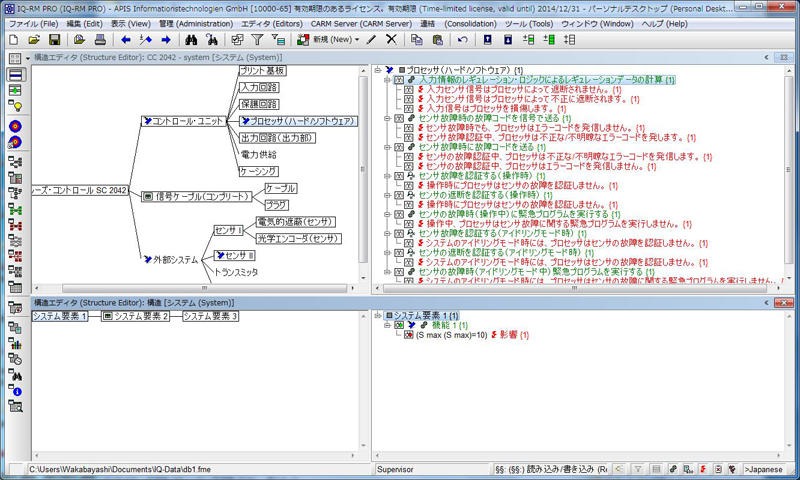This screenshot has height=480, width=800.
Task: Toggle the box before '(S max (S max)=10) 影響'
Action: tap(408, 335)
